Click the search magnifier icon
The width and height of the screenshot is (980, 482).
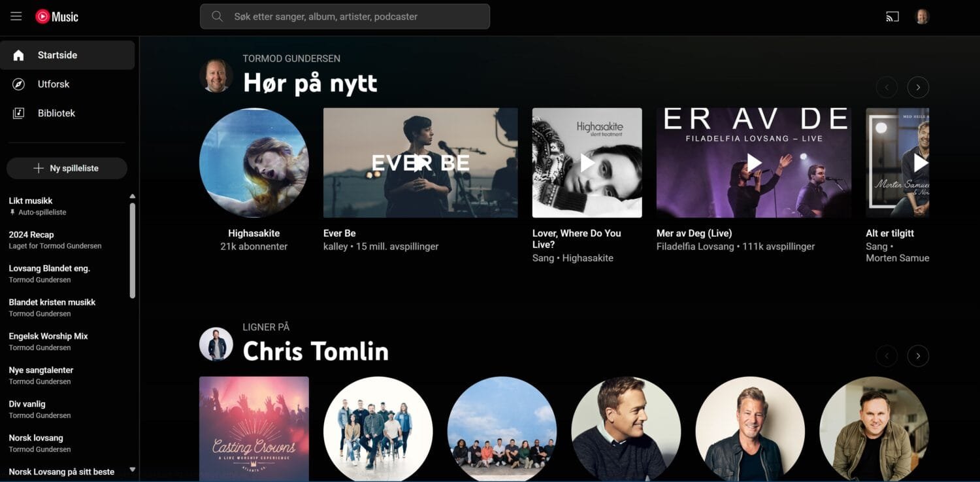pos(217,16)
